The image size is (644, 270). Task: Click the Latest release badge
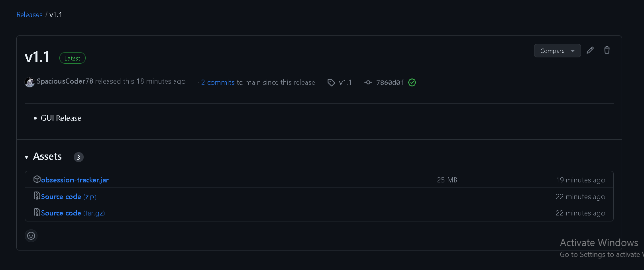72,58
